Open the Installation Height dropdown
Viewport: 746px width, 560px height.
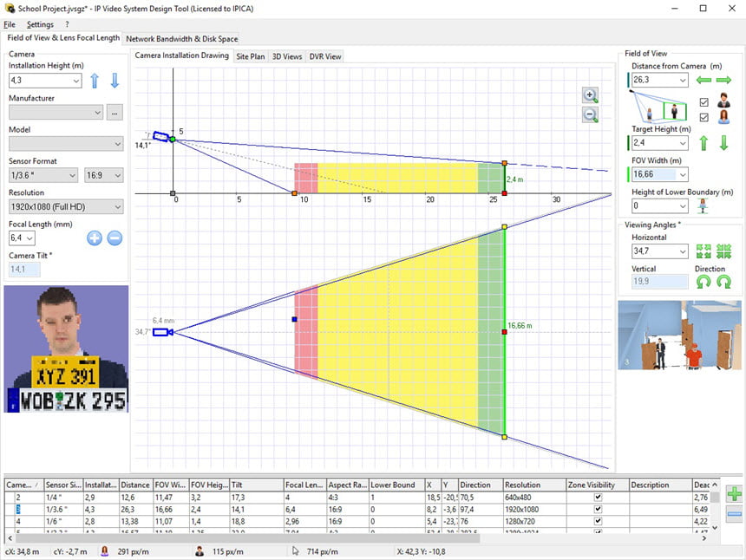(76, 81)
